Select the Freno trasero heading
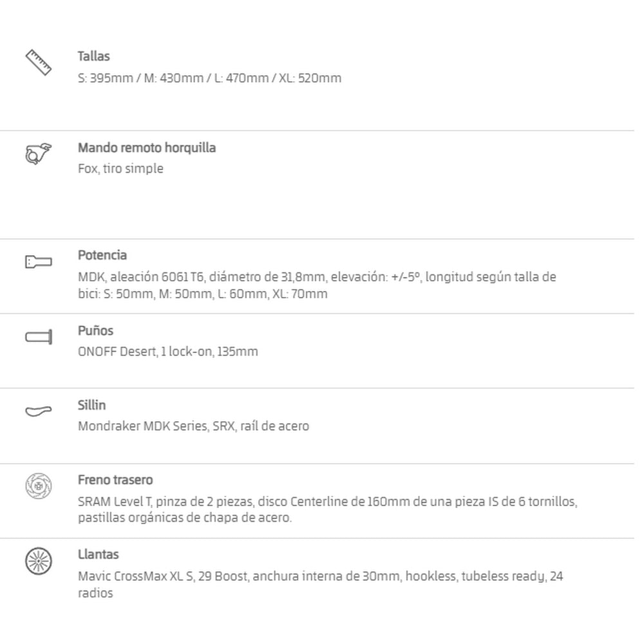The height and width of the screenshot is (644, 644). [115, 480]
